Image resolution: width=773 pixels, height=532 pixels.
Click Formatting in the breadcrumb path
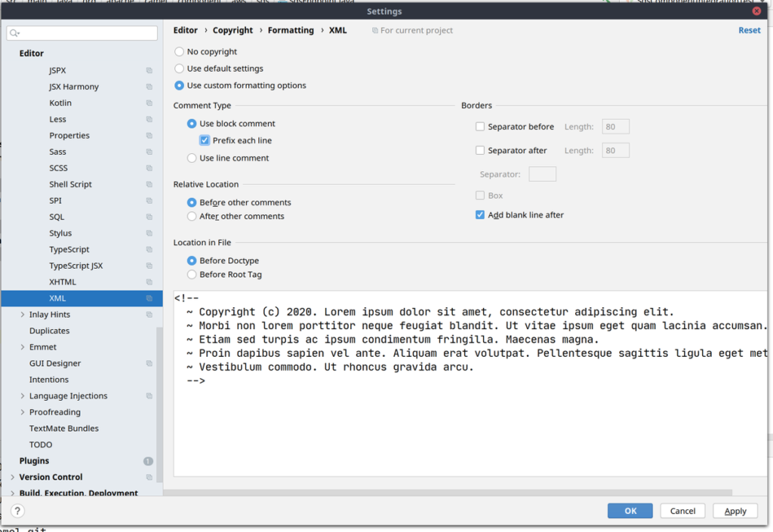(x=291, y=30)
